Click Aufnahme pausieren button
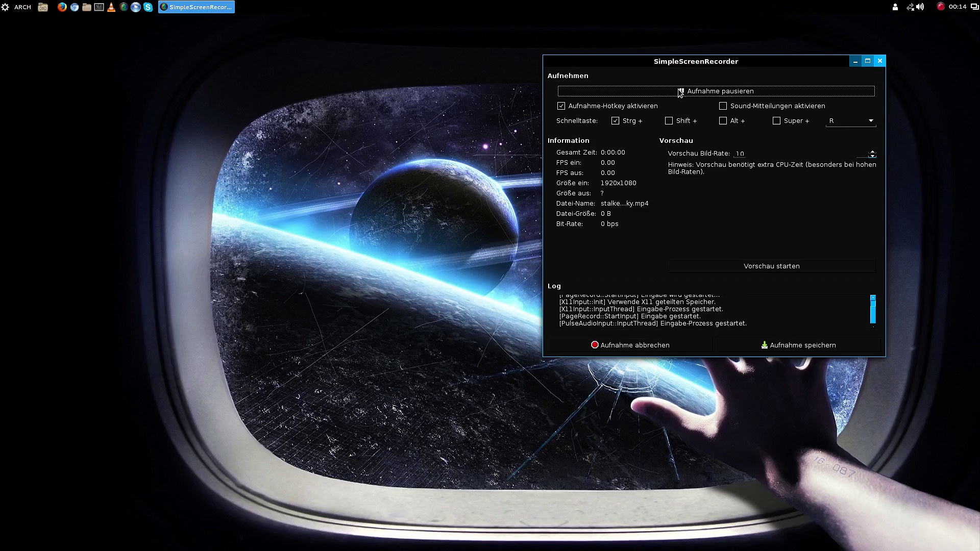 click(716, 91)
